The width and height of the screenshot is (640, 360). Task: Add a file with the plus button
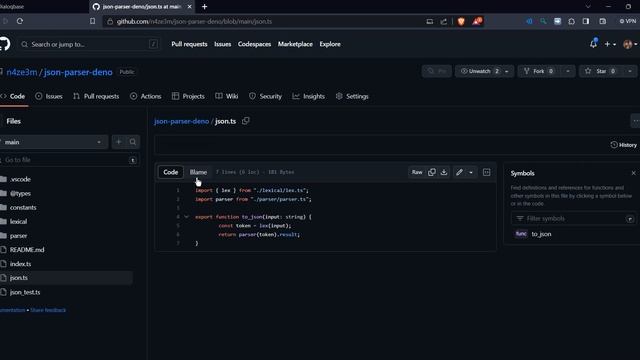pos(119,142)
